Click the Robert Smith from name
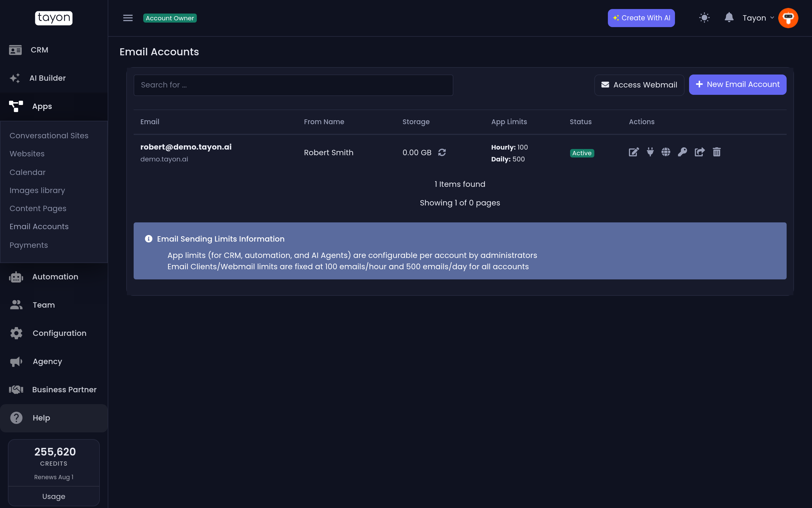 [328, 152]
